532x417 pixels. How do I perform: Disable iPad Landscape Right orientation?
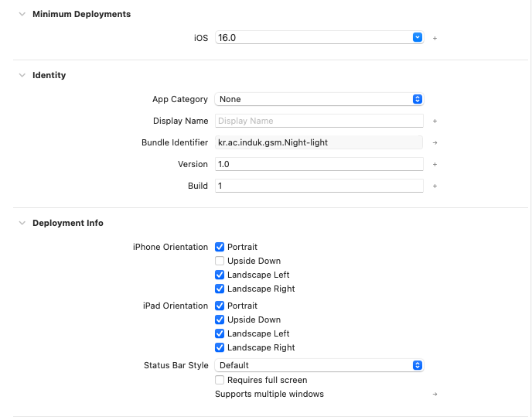[x=220, y=348]
